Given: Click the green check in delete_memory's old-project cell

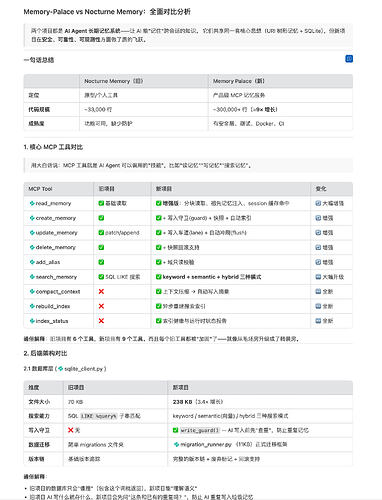Looking at the screenshot, I should point(101,247).
